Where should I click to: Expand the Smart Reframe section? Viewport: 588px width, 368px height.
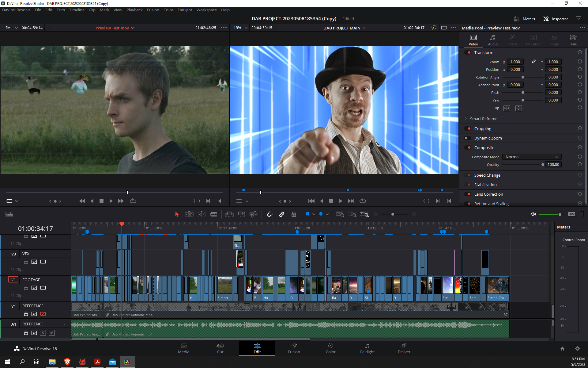coord(466,119)
